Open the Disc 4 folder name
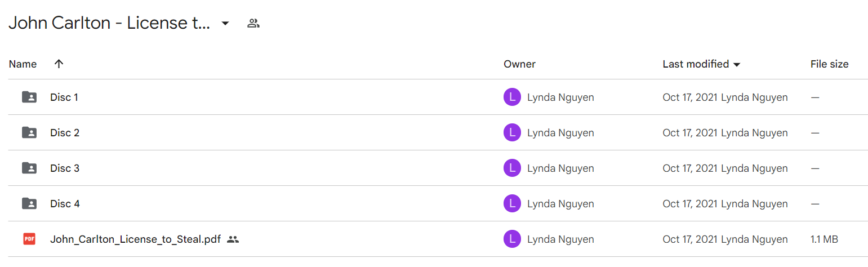The height and width of the screenshot is (267, 868). (65, 204)
